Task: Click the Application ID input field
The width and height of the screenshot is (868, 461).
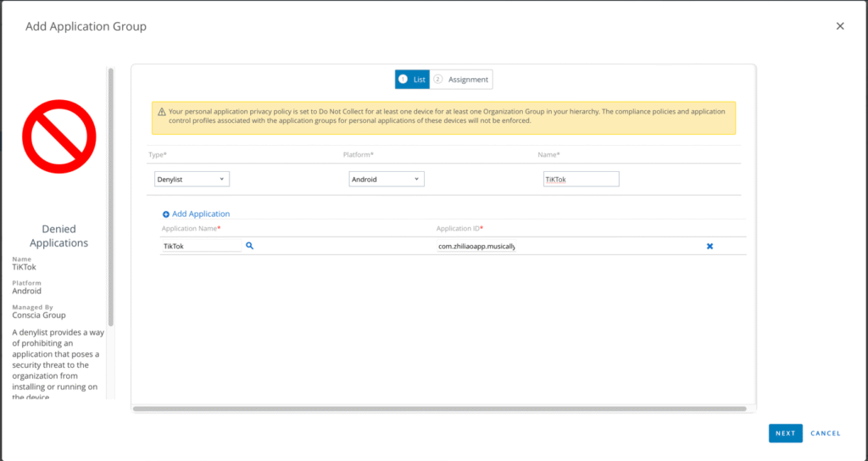Action: click(476, 247)
